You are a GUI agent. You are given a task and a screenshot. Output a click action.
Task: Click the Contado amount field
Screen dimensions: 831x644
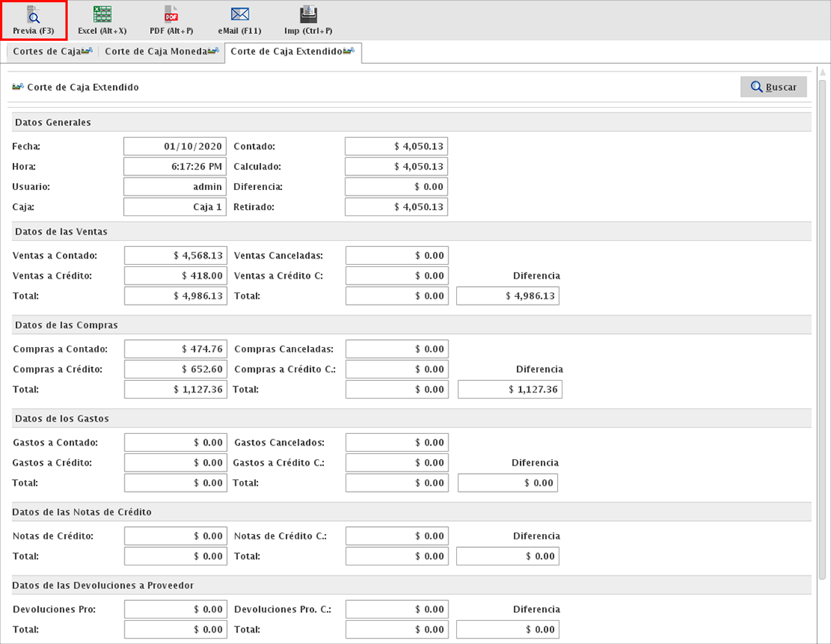[x=396, y=146]
